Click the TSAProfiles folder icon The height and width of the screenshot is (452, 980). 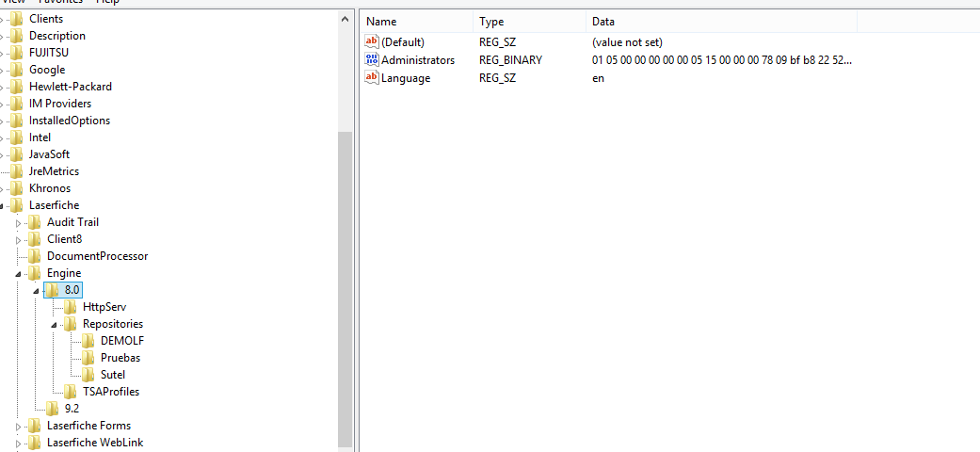(70, 392)
